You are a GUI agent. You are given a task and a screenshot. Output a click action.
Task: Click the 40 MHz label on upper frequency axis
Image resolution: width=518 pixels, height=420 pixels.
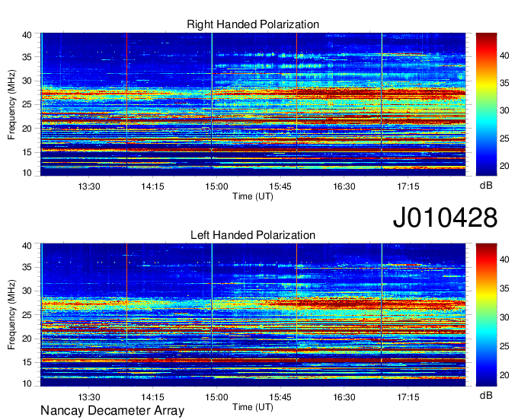[27, 35]
